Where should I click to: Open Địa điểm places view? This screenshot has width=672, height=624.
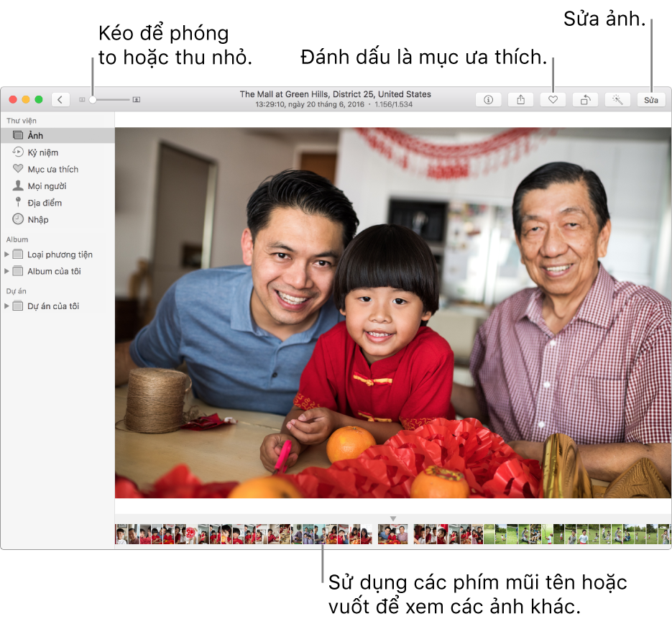pyautogui.click(x=45, y=203)
